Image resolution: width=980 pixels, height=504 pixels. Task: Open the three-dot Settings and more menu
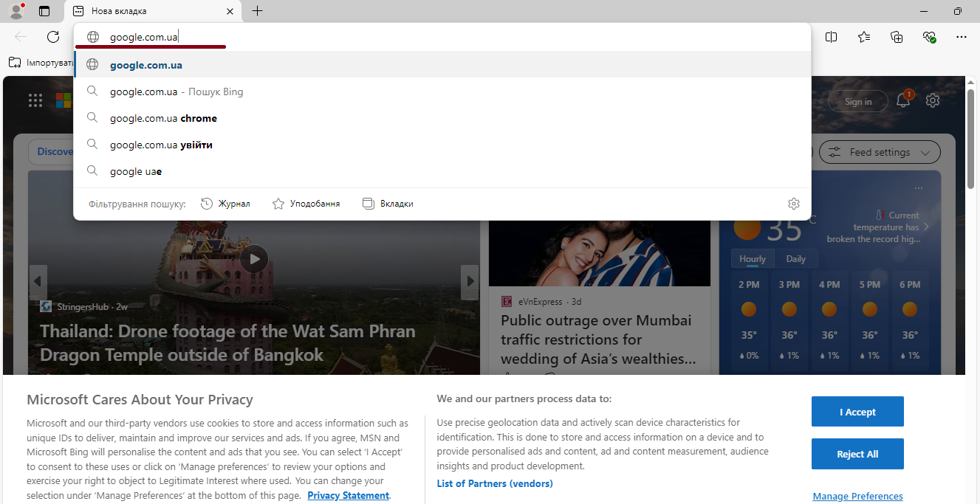pos(961,37)
